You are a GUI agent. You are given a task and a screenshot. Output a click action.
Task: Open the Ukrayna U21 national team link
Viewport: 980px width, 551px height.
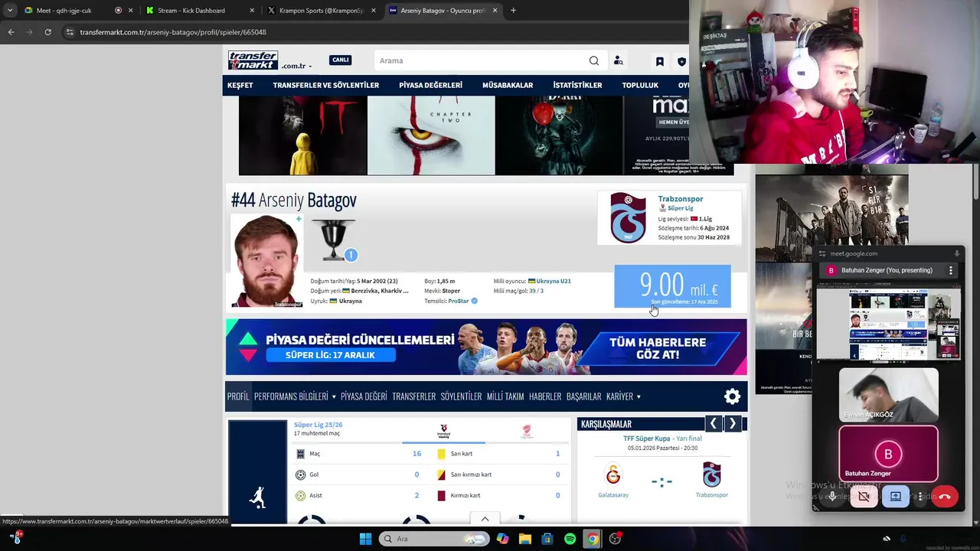(554, 281)
